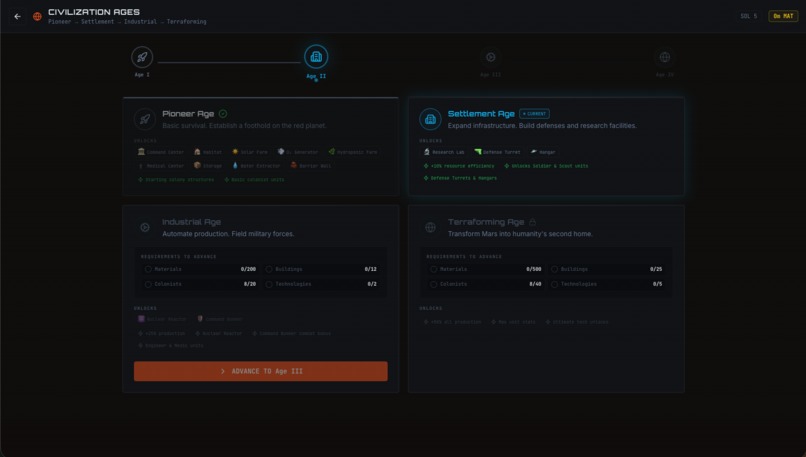Go back using the back arrow
This screenshot has width=806, height=457.
coord(17,16)
